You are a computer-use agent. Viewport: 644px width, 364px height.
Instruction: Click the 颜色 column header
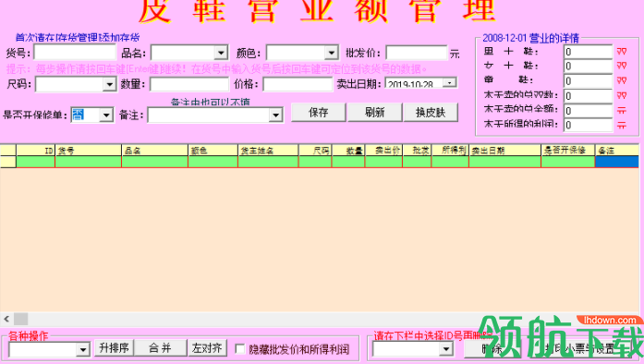pos(213,151)
